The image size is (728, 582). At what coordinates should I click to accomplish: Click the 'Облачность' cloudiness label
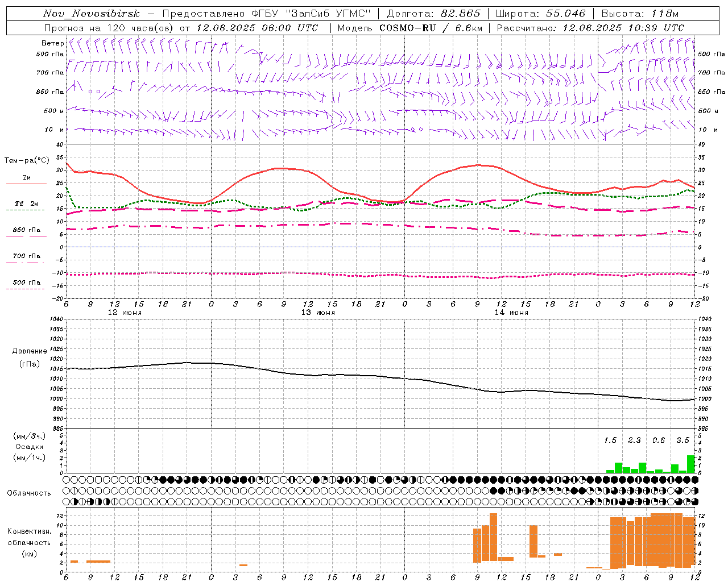pos(29,493)
